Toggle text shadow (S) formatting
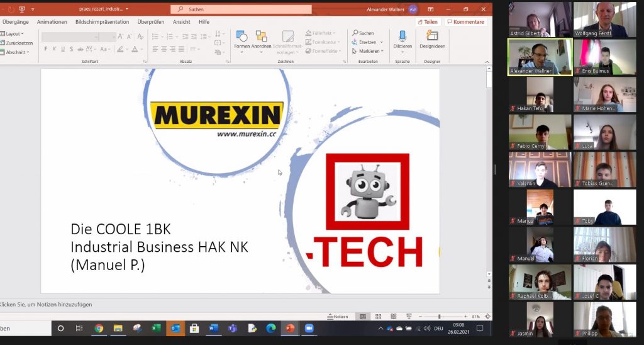This screenshot has height=345, width=644. (x=72, y=49)
